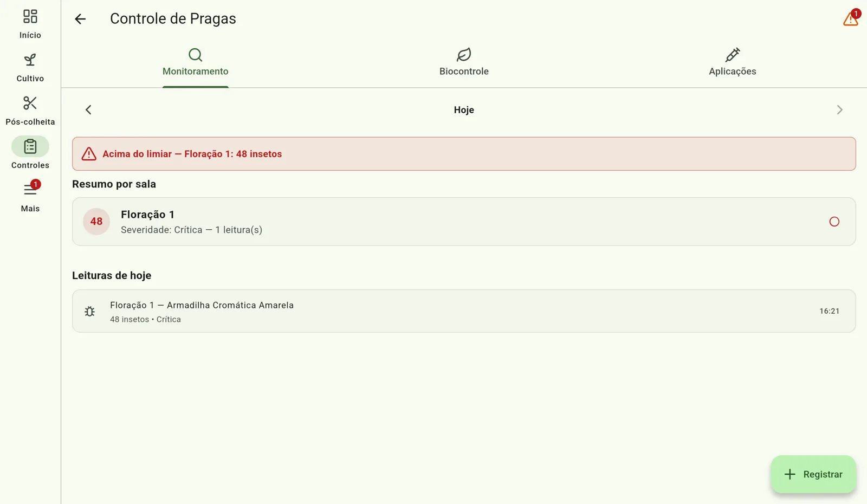Image resolution: width=867 pixels, height=504 pixels.
Task: Go to previous day with left chevron
Action: tap(88, 110)
